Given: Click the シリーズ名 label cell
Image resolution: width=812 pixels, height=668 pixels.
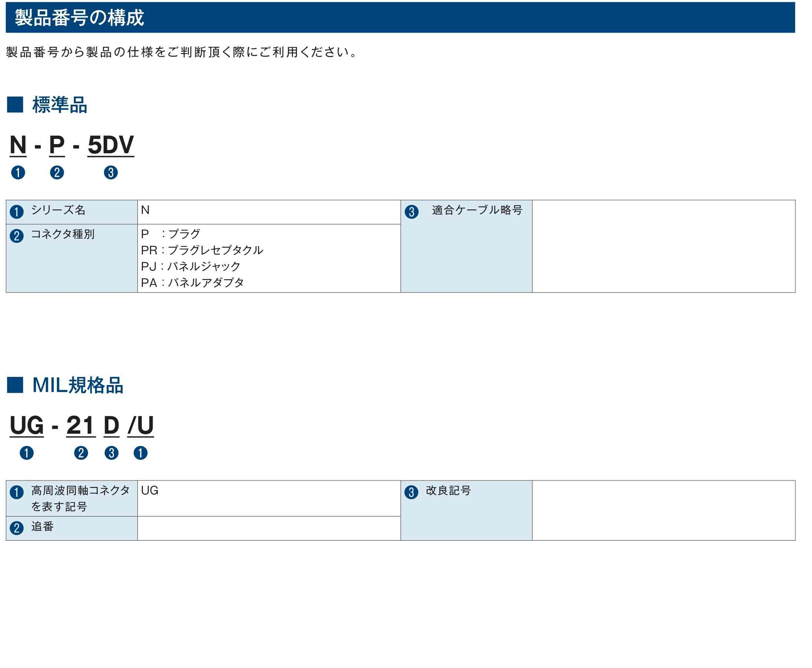Looking at the screenshot, I should [x=72, y=212].
